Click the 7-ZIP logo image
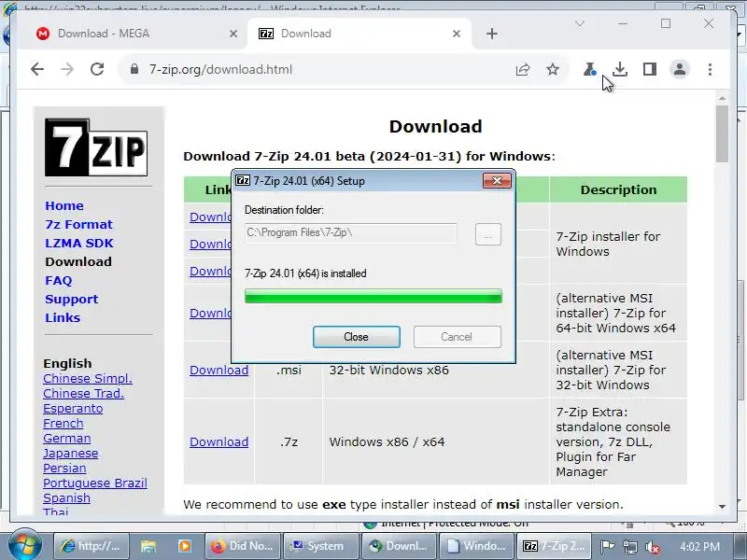The height and width of the screenshot is (560, 747). [96, 147]
